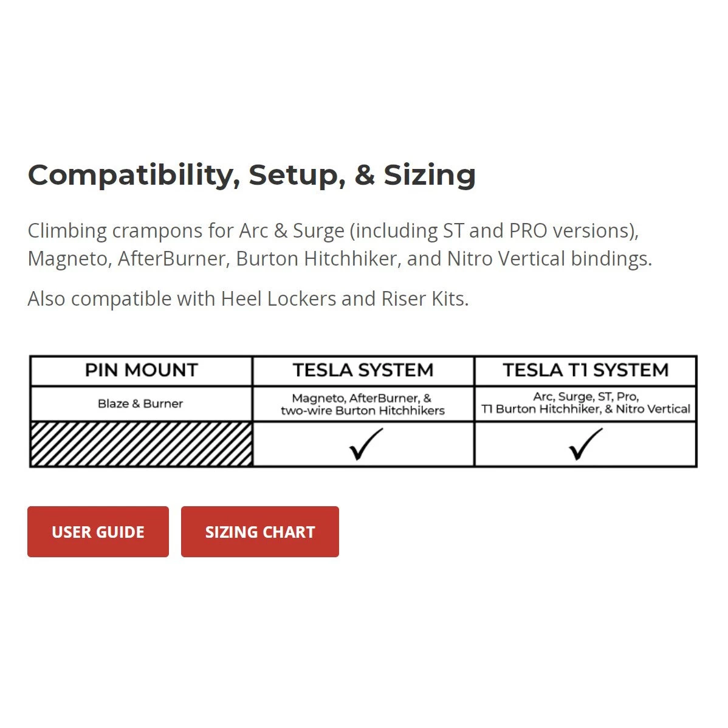Click 'Nitro Vertical bindings' in the description paragraph
Screen dimensions: 728x728
pyautogui.click(x=549, y=259)
